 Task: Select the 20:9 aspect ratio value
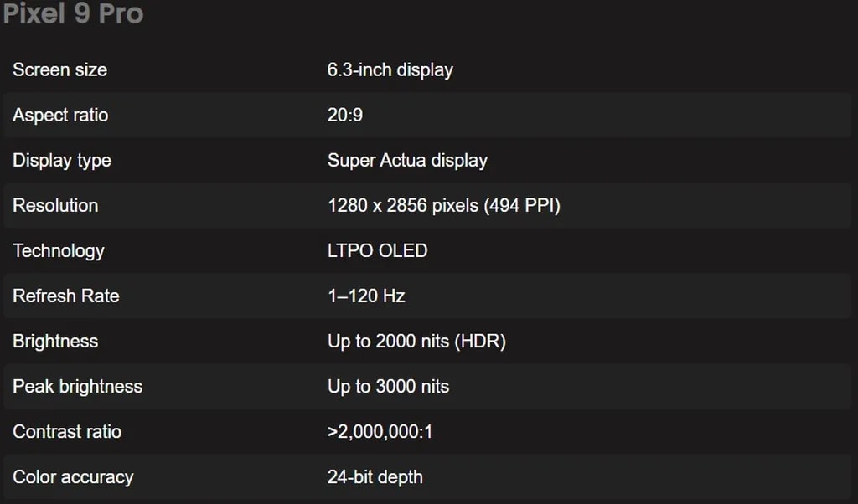pyautogui.click(x=345, y=116)
